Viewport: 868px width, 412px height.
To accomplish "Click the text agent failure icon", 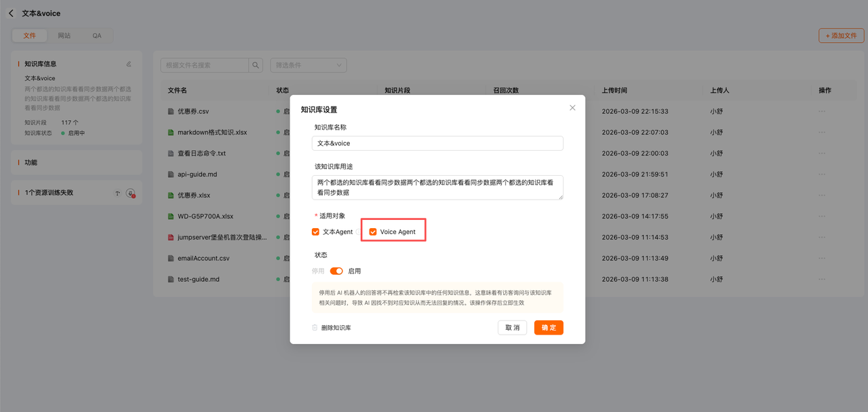I will coord(117,193).
